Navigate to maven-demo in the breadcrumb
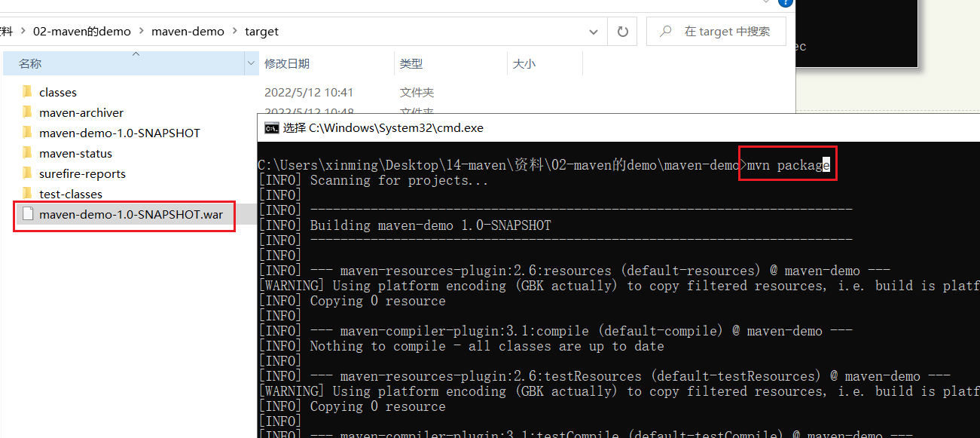 pos(187,31)
